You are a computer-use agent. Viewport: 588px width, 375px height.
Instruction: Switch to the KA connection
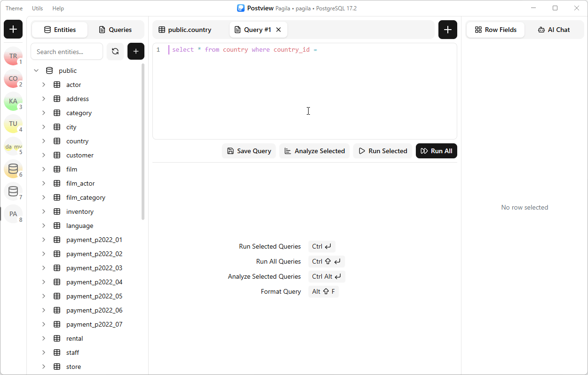(13, 101)
